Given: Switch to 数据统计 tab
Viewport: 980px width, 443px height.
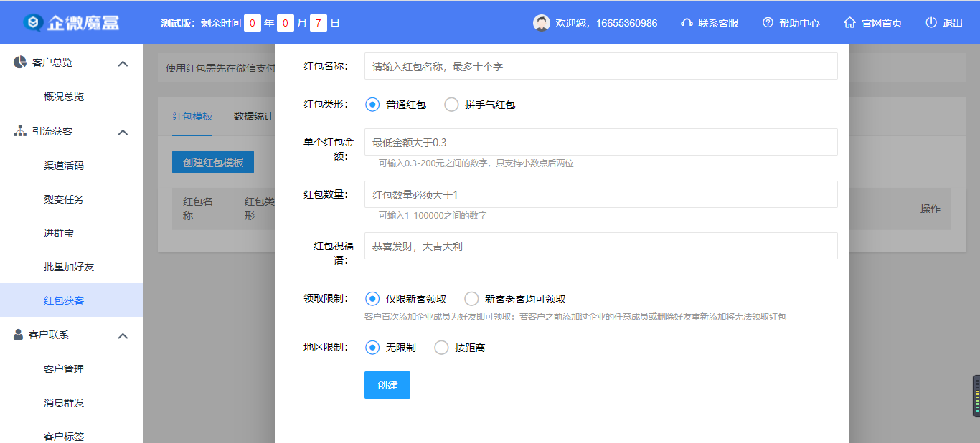Looking at the screenshot, I should (254, 116).
